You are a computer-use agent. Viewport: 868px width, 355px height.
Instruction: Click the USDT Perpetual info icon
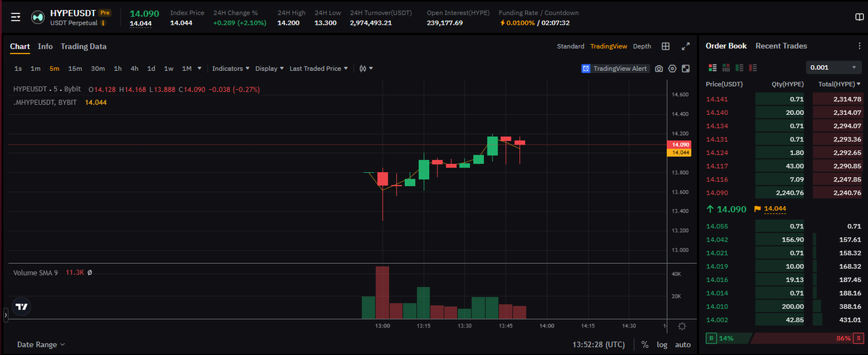click(x=103, y=23)
